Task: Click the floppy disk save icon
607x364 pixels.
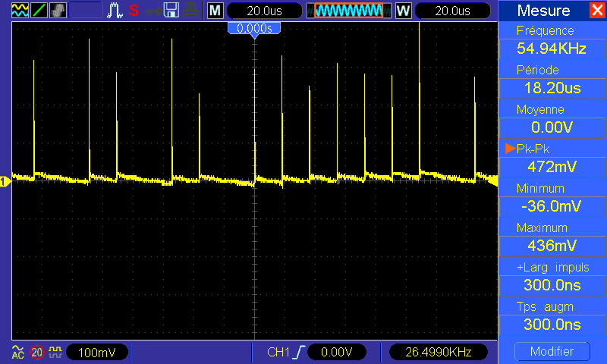Action: (171, 11)
